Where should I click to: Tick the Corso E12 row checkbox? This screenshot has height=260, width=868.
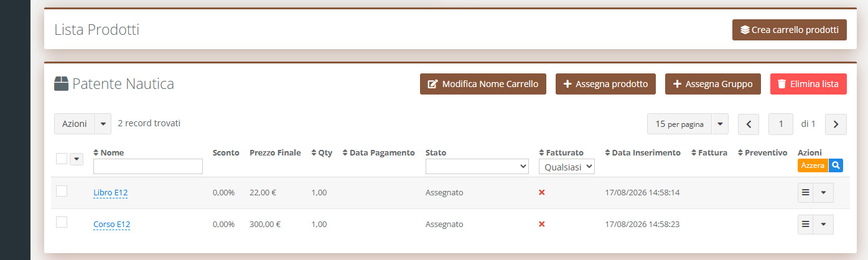(62, 222)
